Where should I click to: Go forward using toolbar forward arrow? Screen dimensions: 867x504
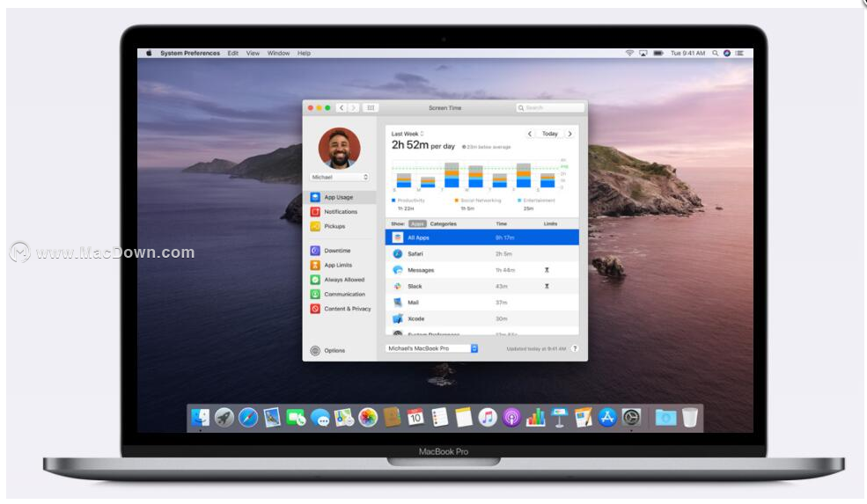(353, 108)
